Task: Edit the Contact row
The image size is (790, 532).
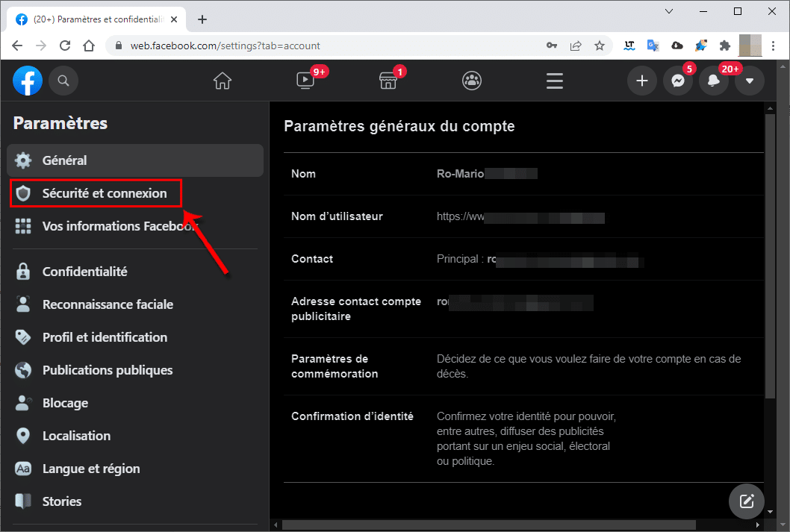Action: [x=523, y=259]
